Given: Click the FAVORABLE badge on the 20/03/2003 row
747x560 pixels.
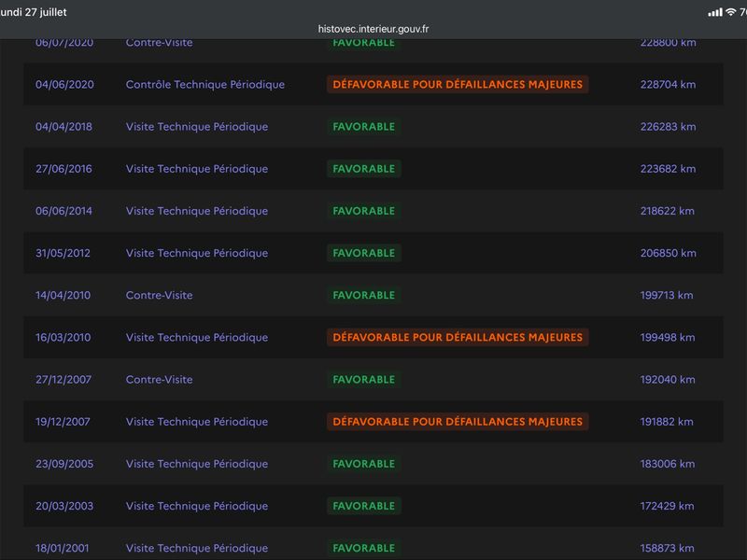Looking at the screenshot, I should click(x=363, y=506).
